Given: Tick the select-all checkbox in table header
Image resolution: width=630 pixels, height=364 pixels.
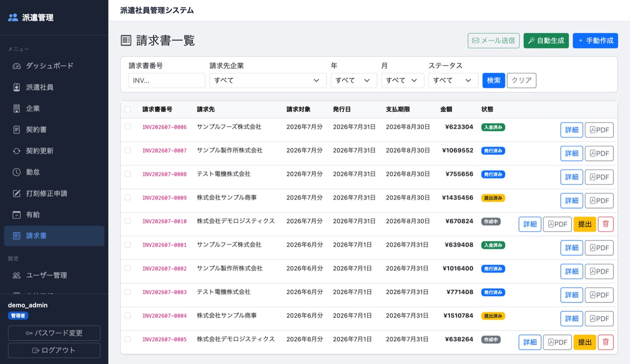Looking at the screenshot, I should click(128, 109).
